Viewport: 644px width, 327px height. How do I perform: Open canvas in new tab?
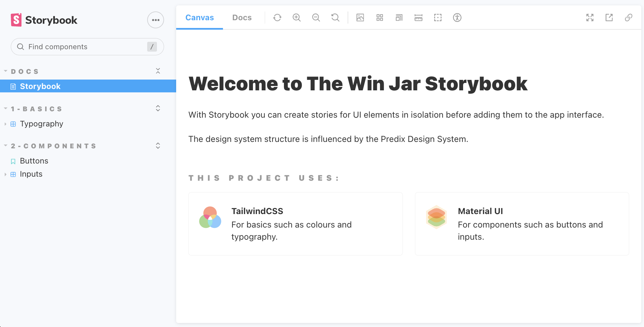609,18
